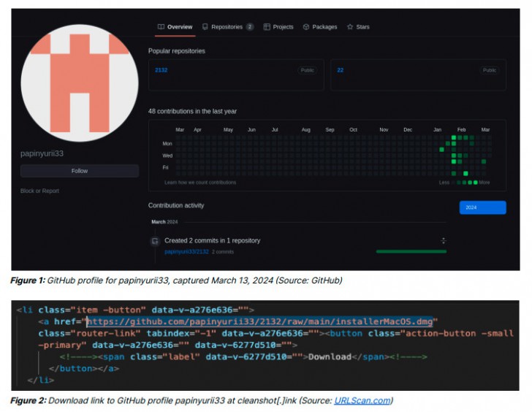This screenshot has height=412, width=532.
Task: Click the Popular repositories heading
Action: [176, 51]
